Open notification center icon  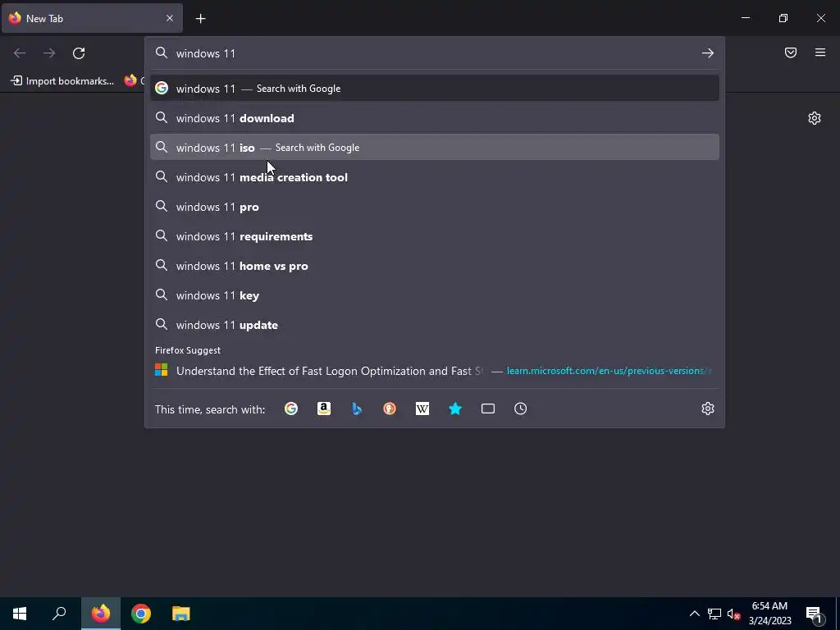click(814, 614)
